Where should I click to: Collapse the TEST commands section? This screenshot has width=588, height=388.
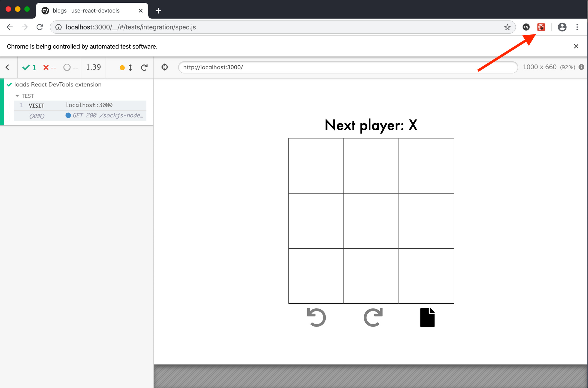[17, 96]
